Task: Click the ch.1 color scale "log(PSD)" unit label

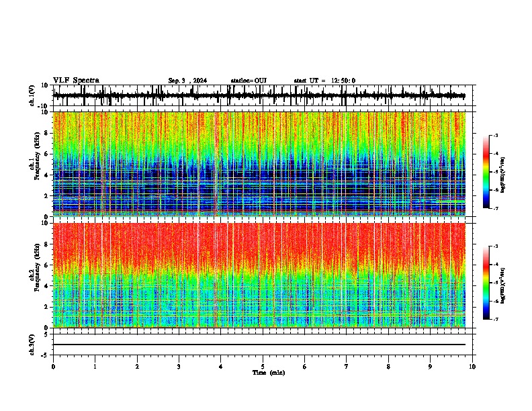Action: (504, 175)
